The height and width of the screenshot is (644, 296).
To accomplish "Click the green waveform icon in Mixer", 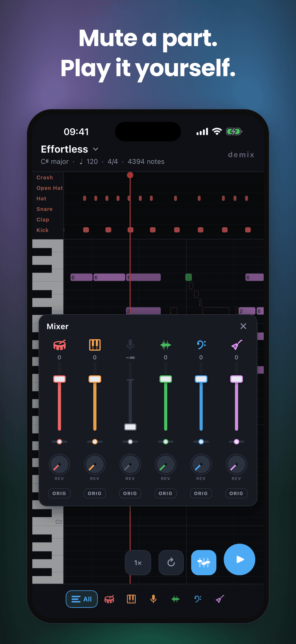I will coord(166,345).
